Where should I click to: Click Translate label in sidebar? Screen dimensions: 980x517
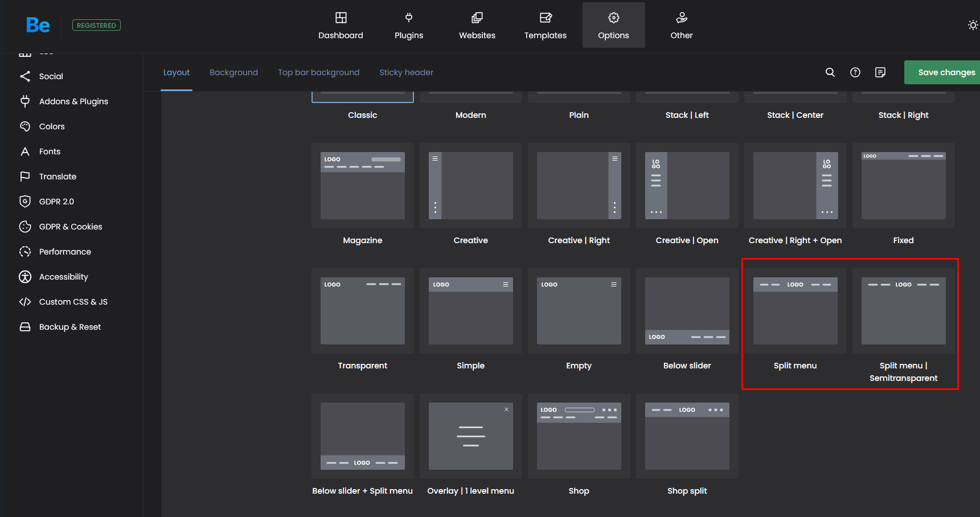58,177
